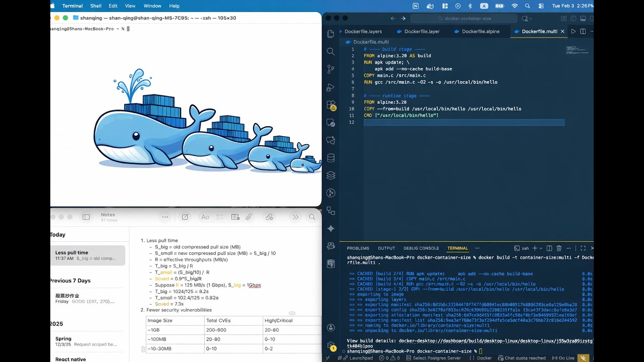Show additional panel views ellipsis
Viewport: 644px width, 362px height.
[x=477, y=248]
